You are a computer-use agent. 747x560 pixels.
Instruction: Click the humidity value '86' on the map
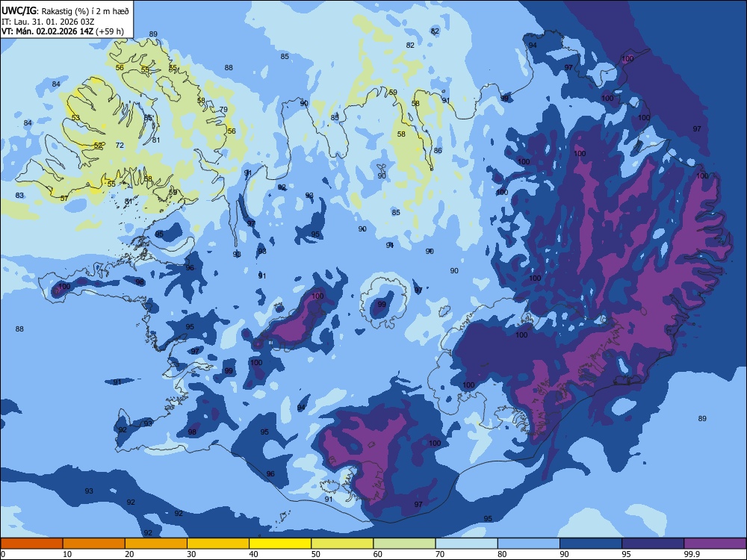click(x=438, y=151)
